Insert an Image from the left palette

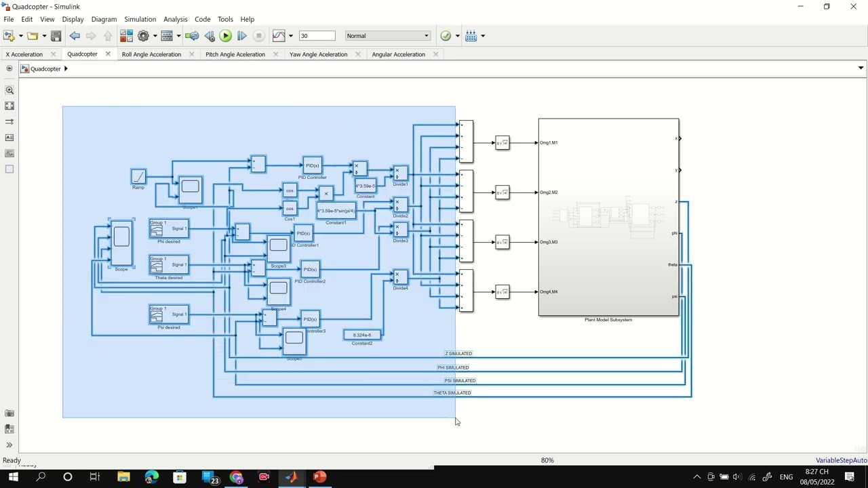[x=9, y=153]
